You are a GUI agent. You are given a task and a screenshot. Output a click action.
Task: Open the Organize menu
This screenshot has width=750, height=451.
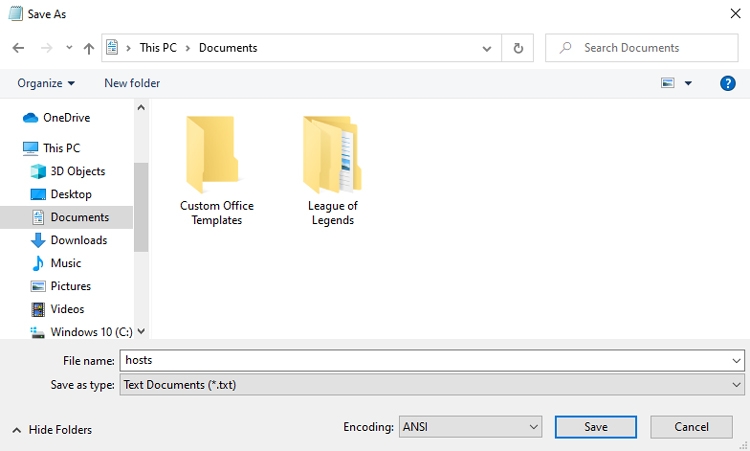[x=46, y=83]
